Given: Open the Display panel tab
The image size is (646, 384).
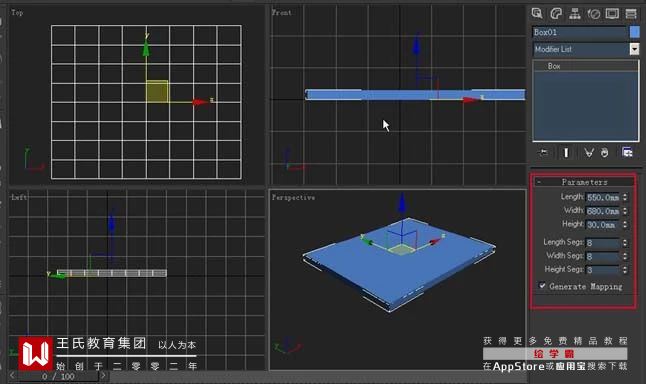Looking at the screenshot, I should pyautogui.click(x=612, y=13).
